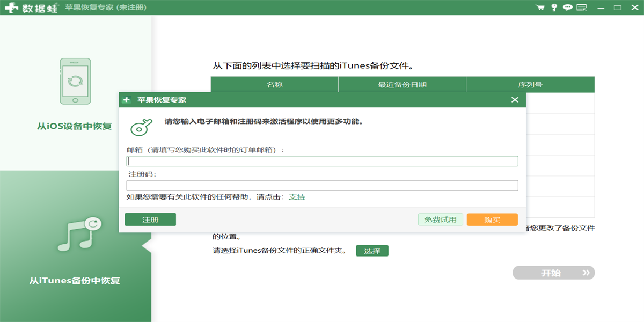Click the 开始 start button
Viewport: 644px width, 322px height.
(553, 273)
